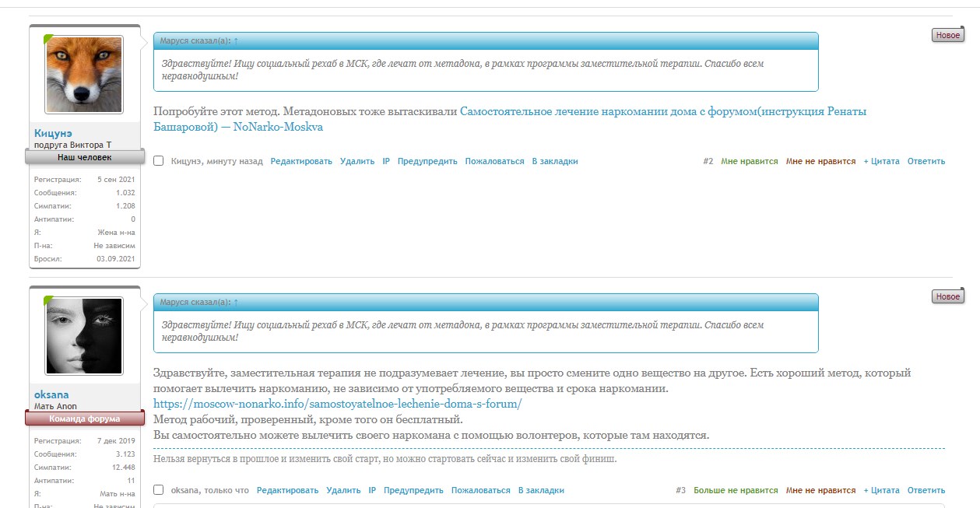Image resolution: width=980 pixels, height=508 pixels.
Task: Click oksana's black-and-white avatar
Action: [x=83, y=335]
